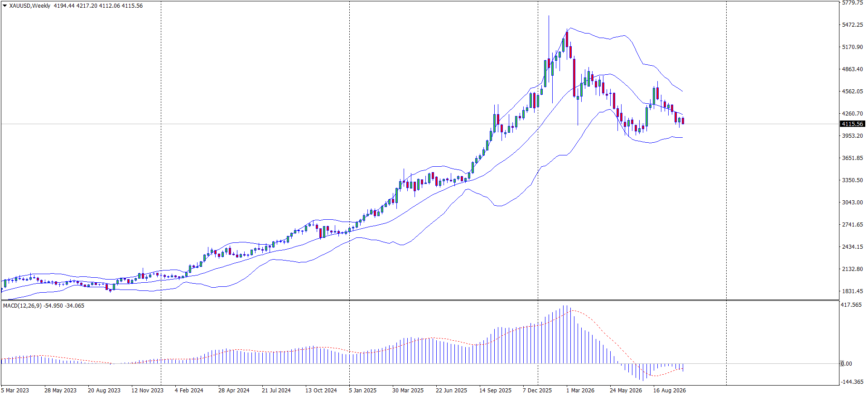The width and height of the screenshot is (868, 396).
Task: Click the 5170.90 price axis label
Action: click(x=853, y=47)
